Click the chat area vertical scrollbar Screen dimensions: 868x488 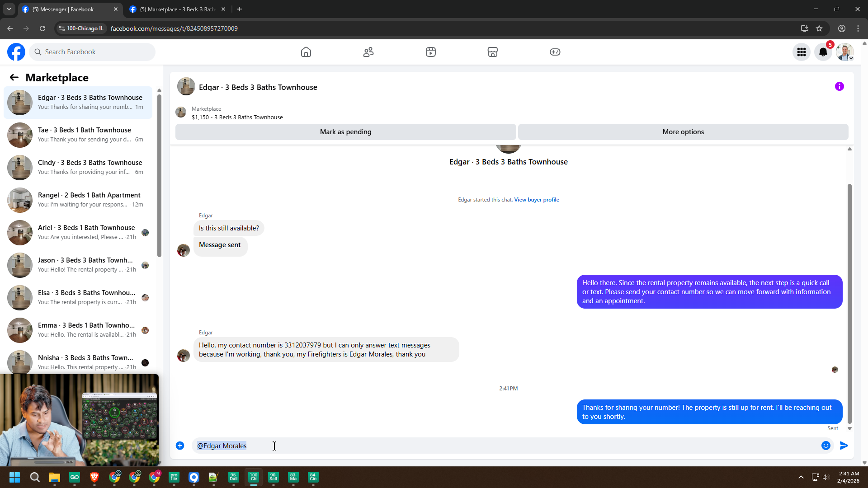click(849, 303)
